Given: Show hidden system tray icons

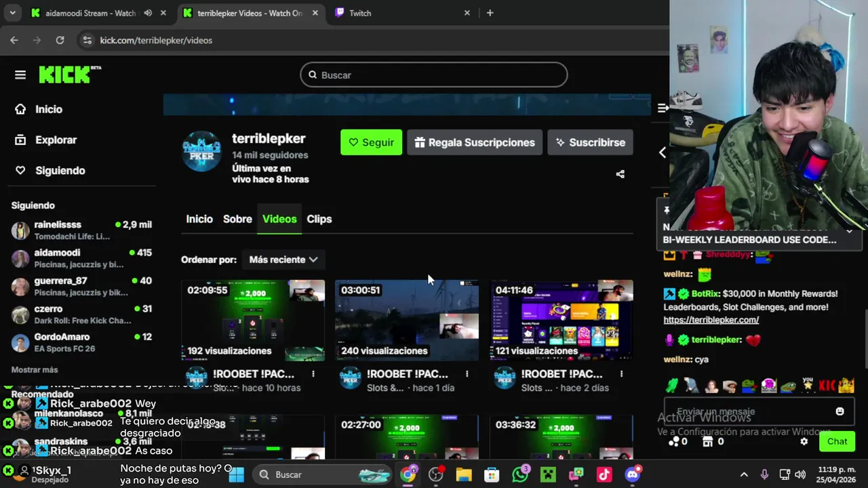Looking at the screenshot, I should click(744, 474).
